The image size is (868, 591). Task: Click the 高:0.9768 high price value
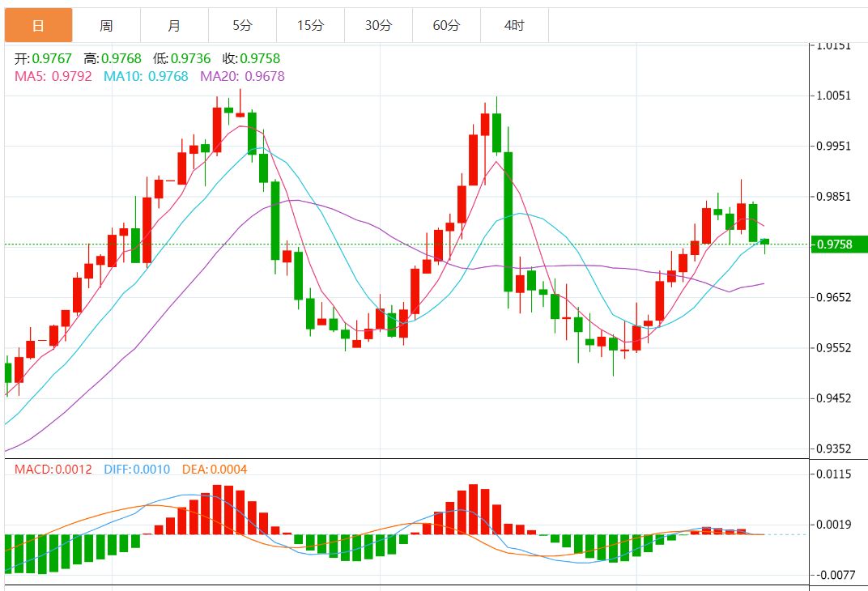[113, 58]
